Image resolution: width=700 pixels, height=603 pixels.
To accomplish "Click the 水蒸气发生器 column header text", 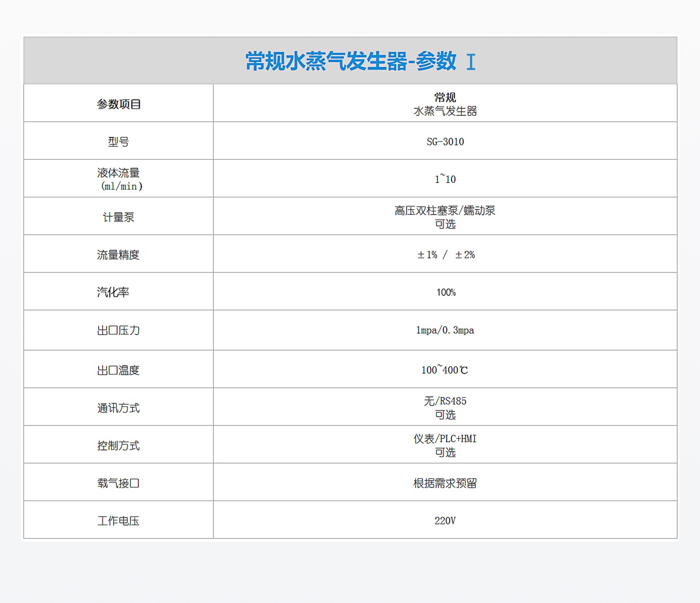I will coord(445,111).
